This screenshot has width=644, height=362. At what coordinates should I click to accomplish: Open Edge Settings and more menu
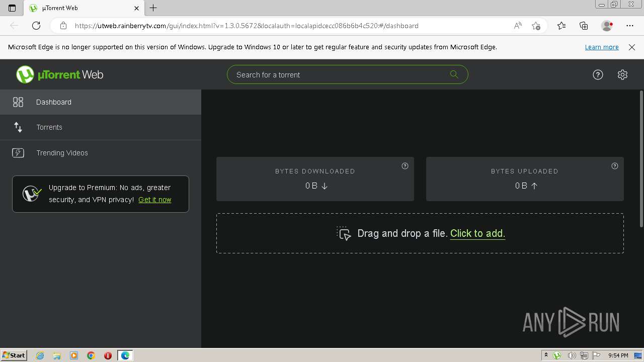coord(630,26)
